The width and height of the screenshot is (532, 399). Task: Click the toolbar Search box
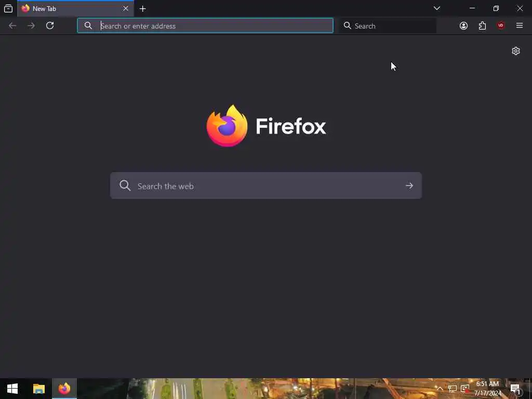click(x=388, y=25)
